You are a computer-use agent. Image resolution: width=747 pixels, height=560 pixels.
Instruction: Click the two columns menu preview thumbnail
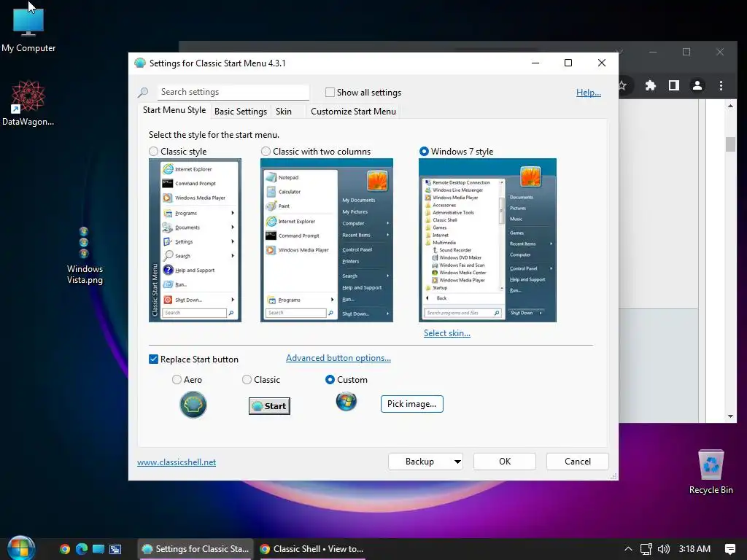coord(326,241)
